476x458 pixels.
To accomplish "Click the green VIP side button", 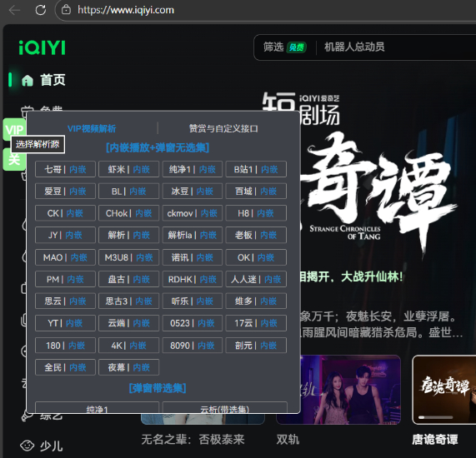I will click(14, 130).
